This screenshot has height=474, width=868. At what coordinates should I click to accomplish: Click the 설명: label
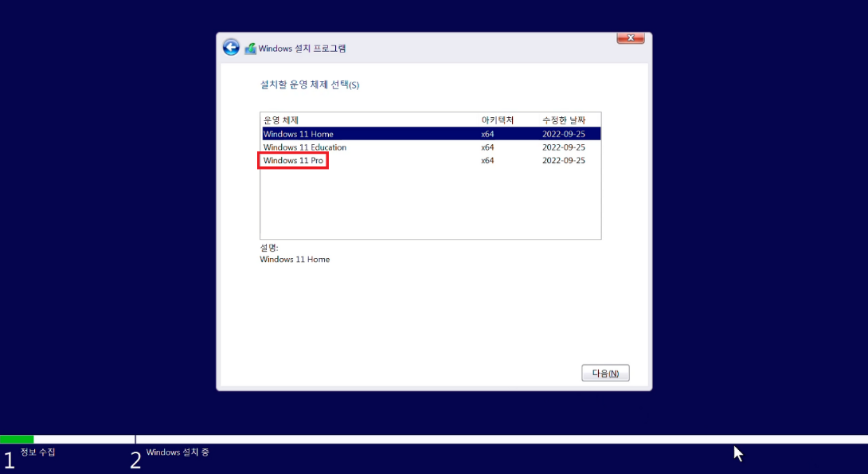269,248
